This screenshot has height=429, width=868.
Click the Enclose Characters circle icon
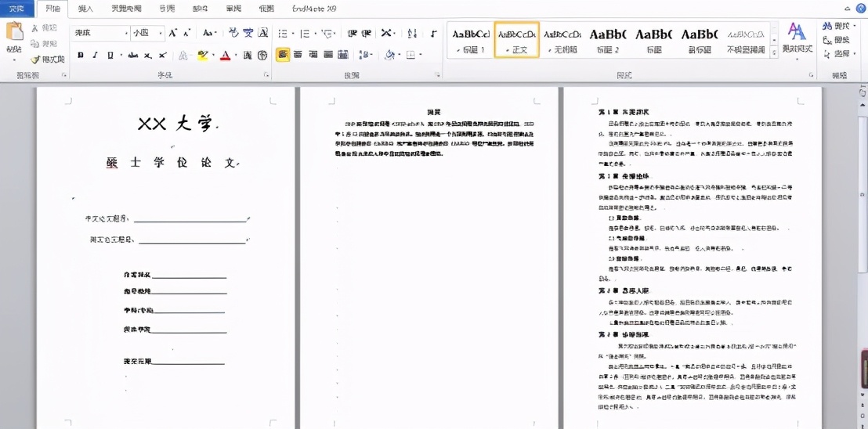(x=262, y=55)
